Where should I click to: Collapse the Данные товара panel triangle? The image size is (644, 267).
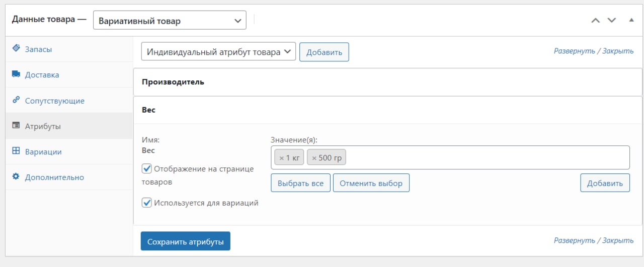click(x=631, y=20)
